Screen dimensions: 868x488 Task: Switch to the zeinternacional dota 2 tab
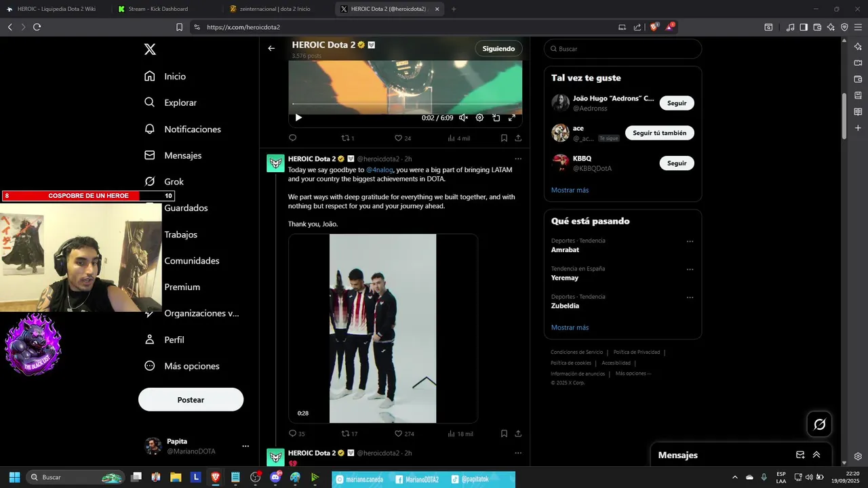tap(275, 9)
